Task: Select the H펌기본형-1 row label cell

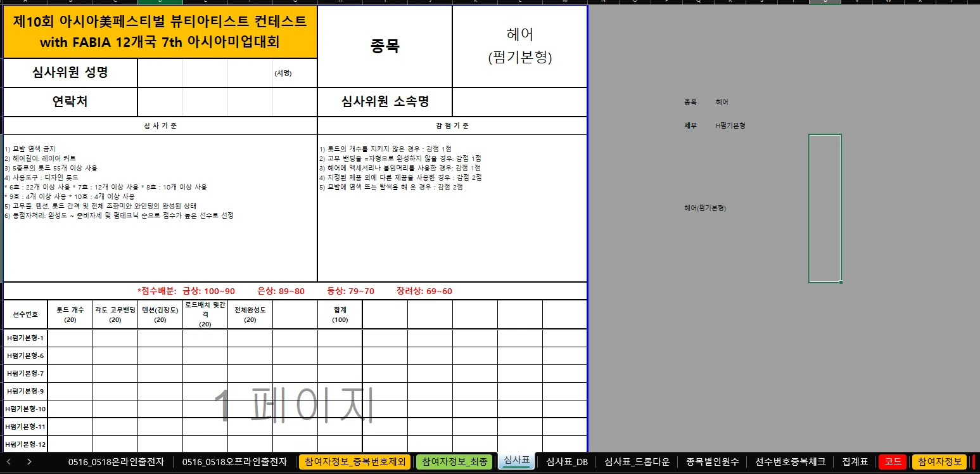Action: pos(25,338)
